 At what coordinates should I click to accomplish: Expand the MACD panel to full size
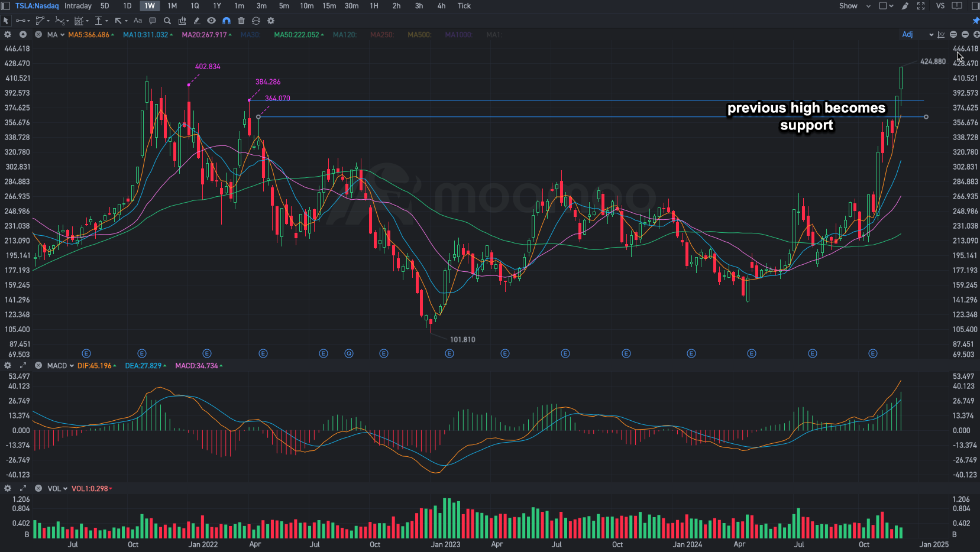coord(23,366)
